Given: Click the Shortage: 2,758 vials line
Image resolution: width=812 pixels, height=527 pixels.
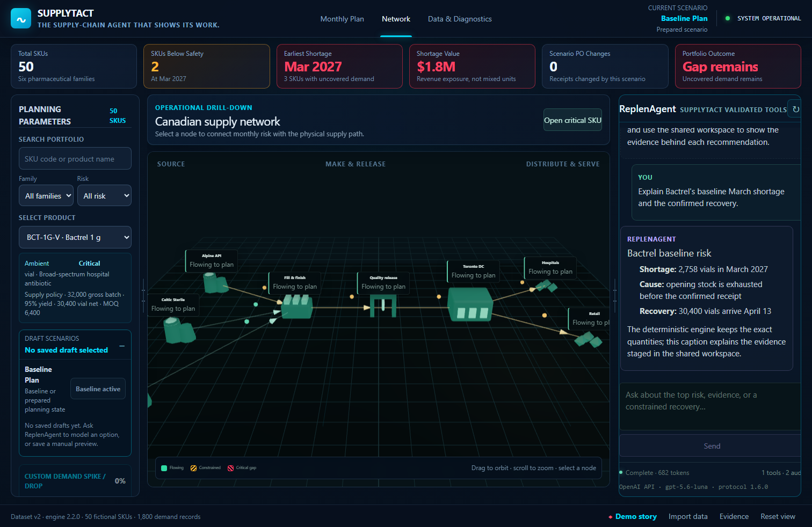Looking at the screenshot, I should 704,269.
